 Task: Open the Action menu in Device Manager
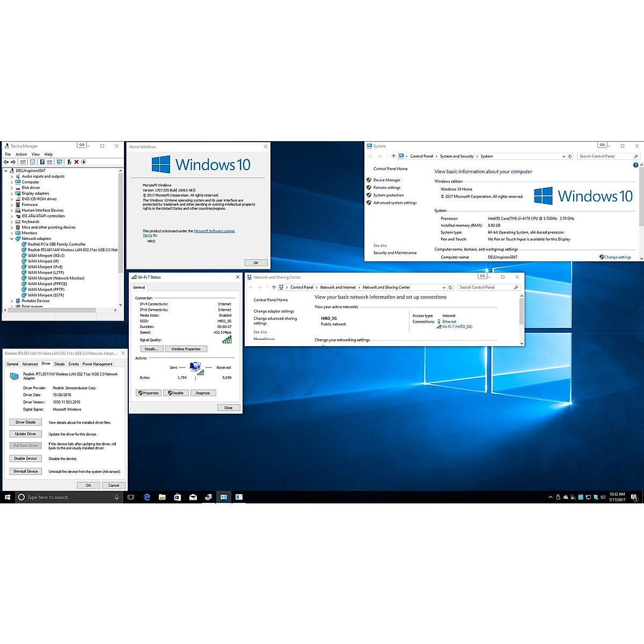[21, 154]
